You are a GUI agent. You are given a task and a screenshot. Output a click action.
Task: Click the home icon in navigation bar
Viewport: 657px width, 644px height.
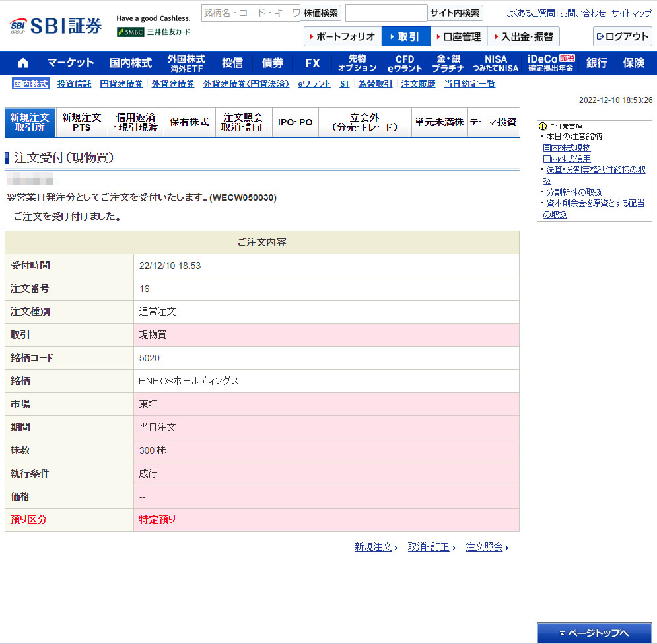(23, 63)
